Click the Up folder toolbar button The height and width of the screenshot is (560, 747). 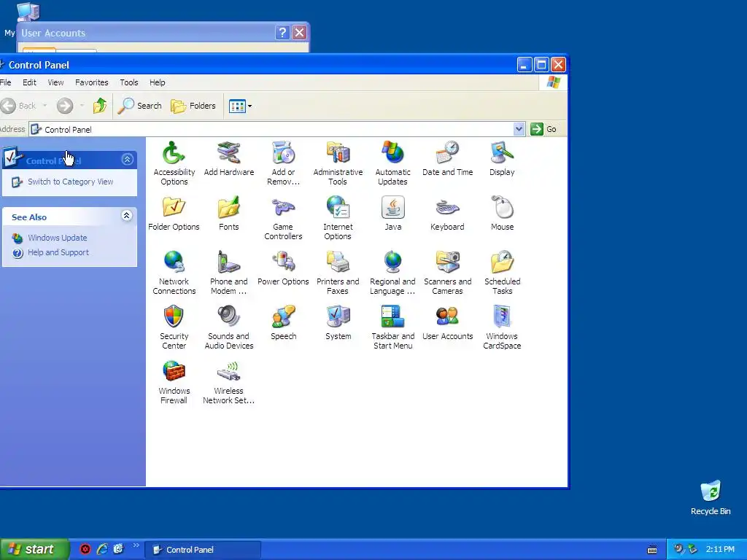[x=100, y=106]
